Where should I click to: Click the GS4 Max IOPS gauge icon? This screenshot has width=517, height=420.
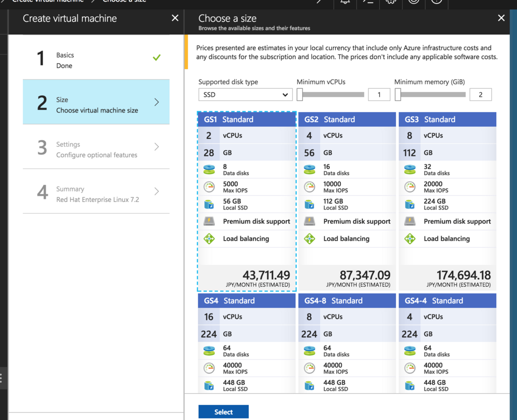pos(209,368)
